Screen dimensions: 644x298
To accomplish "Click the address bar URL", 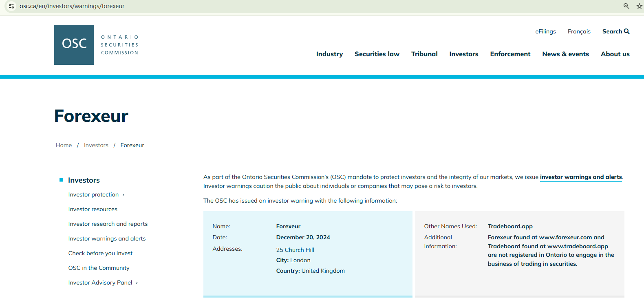I will (72, 6).
